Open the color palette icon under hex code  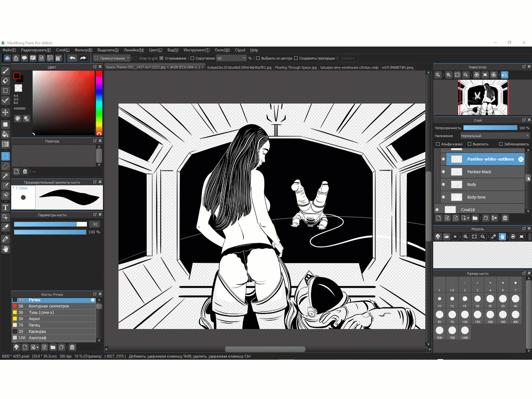pos(18,118)
